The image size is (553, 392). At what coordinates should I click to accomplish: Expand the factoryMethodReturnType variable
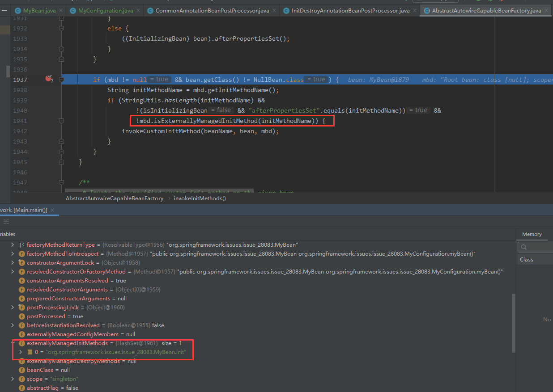[x=13, y=245]
